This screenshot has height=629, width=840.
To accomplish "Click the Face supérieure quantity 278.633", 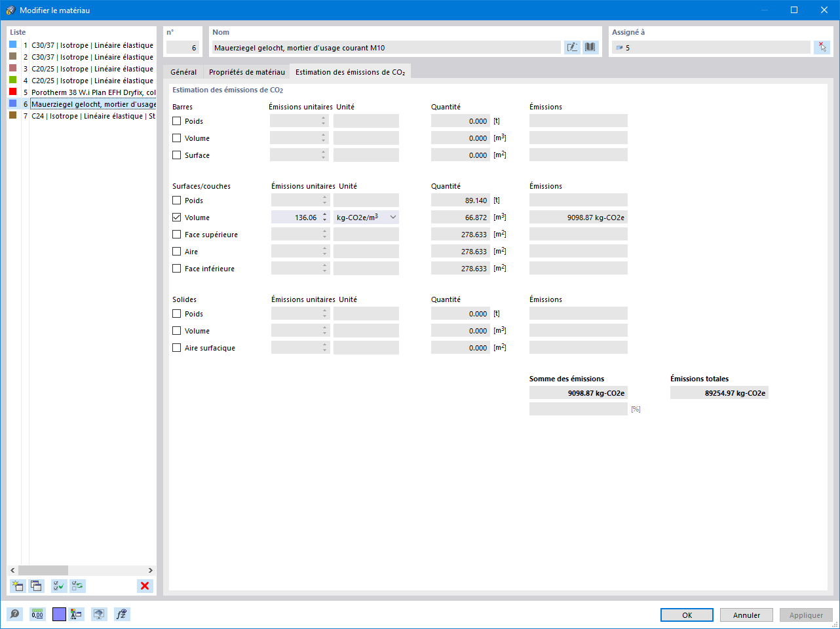I will pyautogui.click(x=461, y=235).
